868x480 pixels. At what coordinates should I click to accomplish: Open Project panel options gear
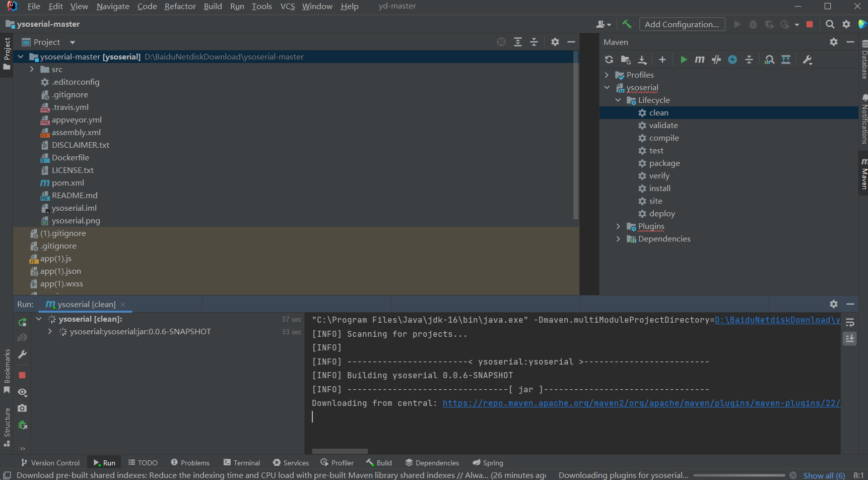point(555,42)
